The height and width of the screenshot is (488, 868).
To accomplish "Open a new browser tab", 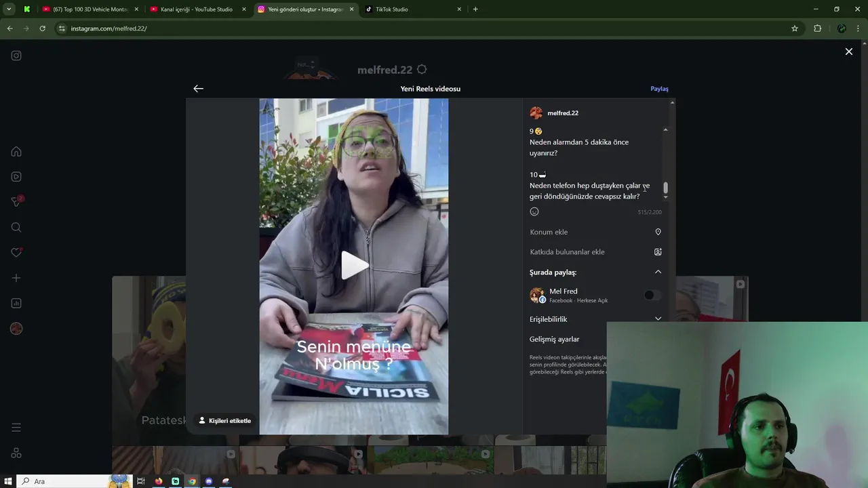I will pos(475,9).
